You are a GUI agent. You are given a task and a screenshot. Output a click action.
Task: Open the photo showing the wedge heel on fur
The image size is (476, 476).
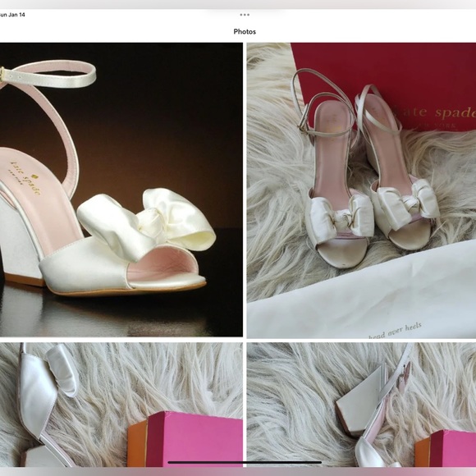point(361,405)
